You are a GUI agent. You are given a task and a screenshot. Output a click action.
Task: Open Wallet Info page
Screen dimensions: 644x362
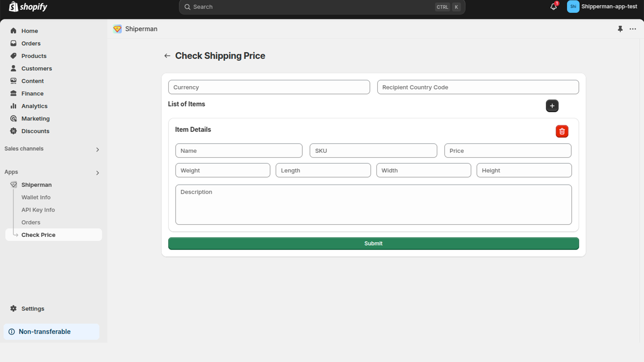[x=36, y=197]
